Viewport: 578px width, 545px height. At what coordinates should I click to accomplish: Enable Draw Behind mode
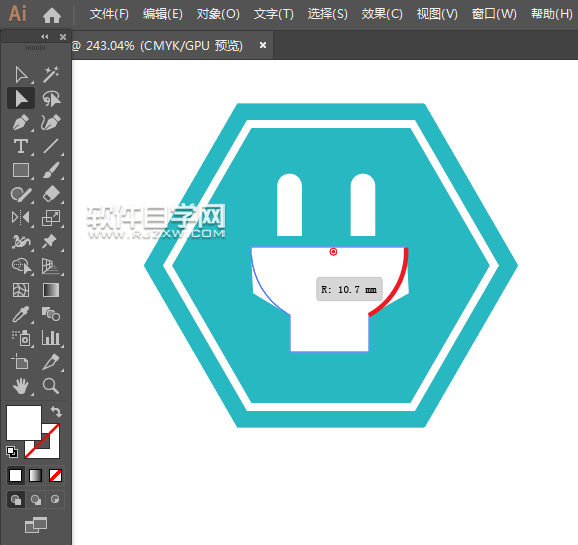pyautogui.click(x=36, y=500)
